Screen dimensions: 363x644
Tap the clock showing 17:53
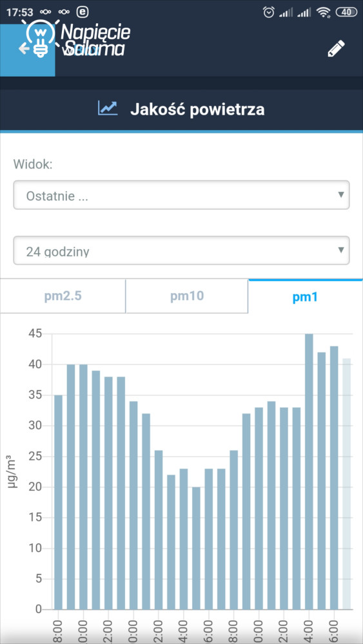click(20, 12)
